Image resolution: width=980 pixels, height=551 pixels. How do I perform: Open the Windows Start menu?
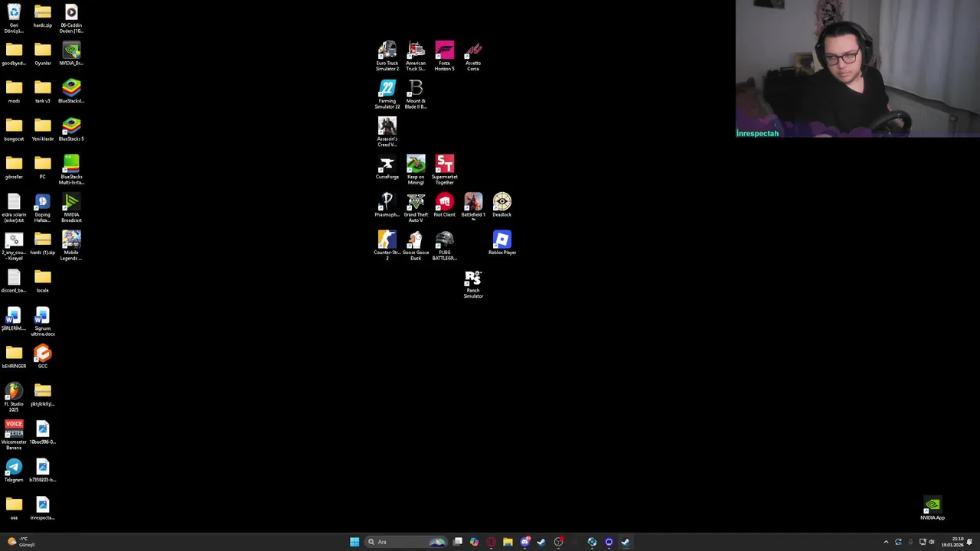[x=354, y=542]
